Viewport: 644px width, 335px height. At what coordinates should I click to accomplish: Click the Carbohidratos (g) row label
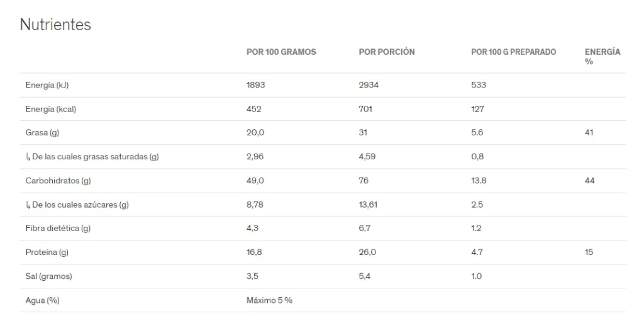[58, 181]
